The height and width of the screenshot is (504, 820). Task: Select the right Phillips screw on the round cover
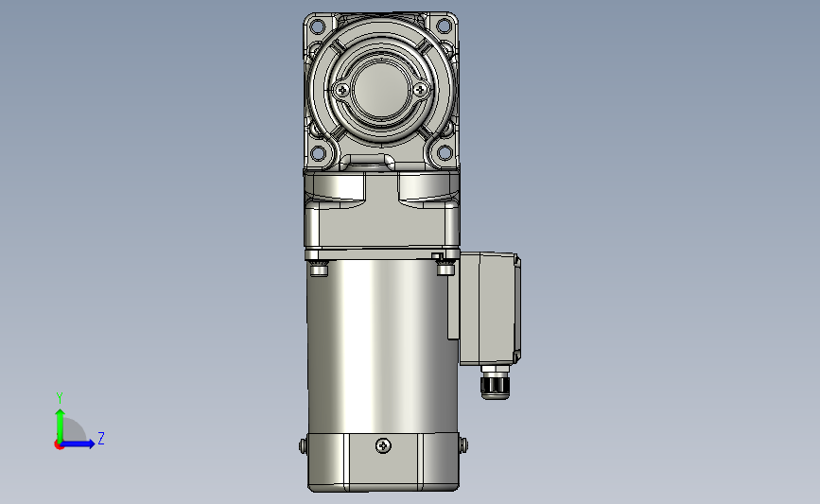pyautogui.click(x=421, y=91)
